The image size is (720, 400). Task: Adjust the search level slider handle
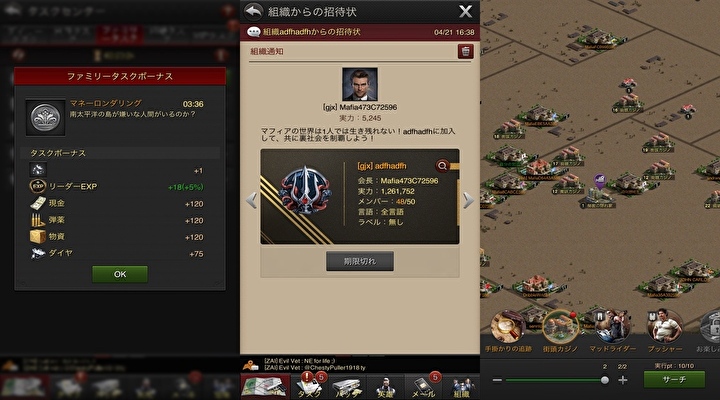pyautogui.click(x=605, y=380)
